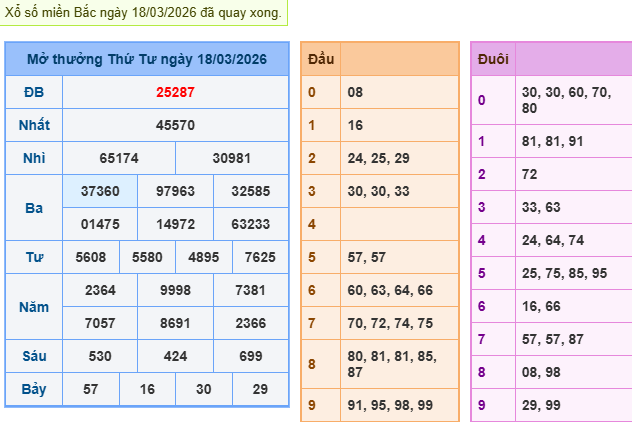Select fifth prize number 9998
This screenshot has height=422, width=632.
[175, 289]
